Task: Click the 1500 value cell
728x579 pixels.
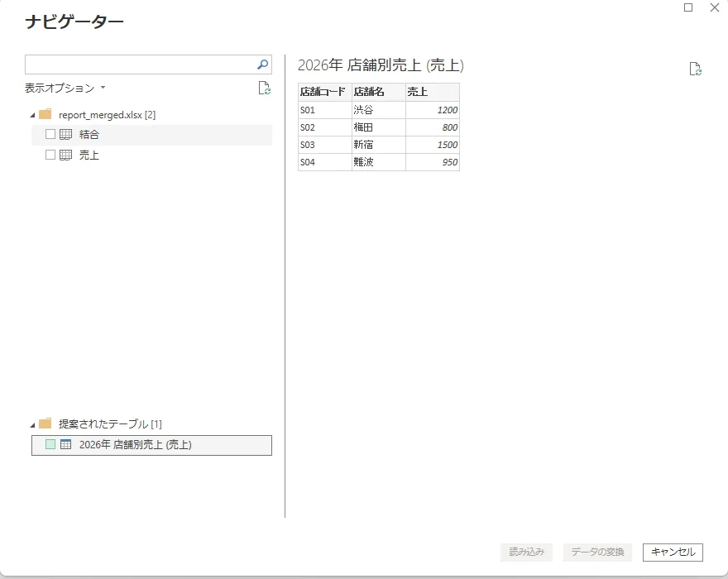Action: pyautogui.click(x=433, y=145)
